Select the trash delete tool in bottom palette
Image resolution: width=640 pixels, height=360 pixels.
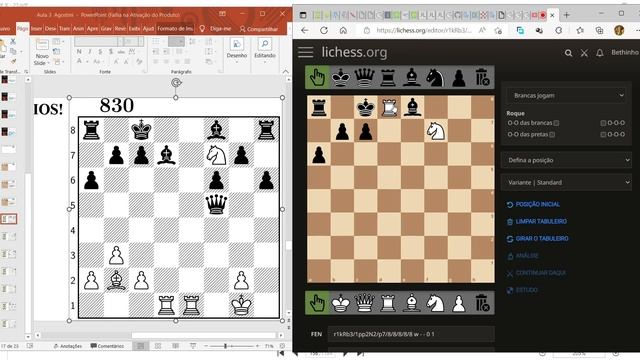[x=482, y=303]
